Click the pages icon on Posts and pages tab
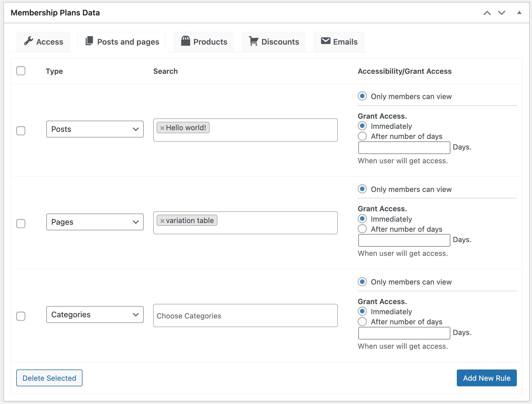Image resolution: width=532 pixels, height=404 pixels. tap(89, 41)
